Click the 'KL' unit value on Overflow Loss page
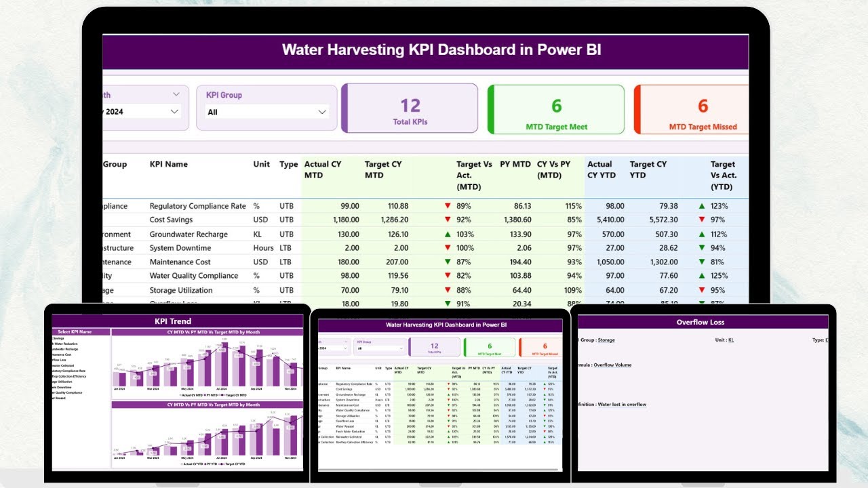 coord(731,340)
